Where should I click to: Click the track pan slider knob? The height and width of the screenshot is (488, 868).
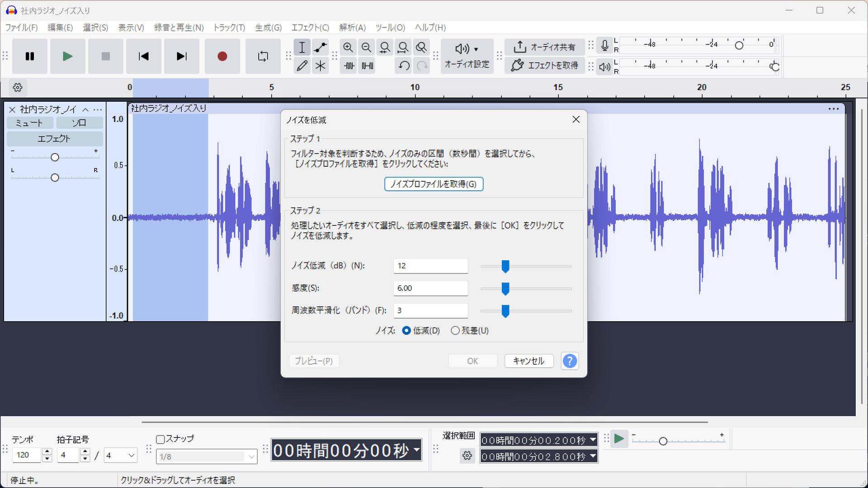pos(55,178)
